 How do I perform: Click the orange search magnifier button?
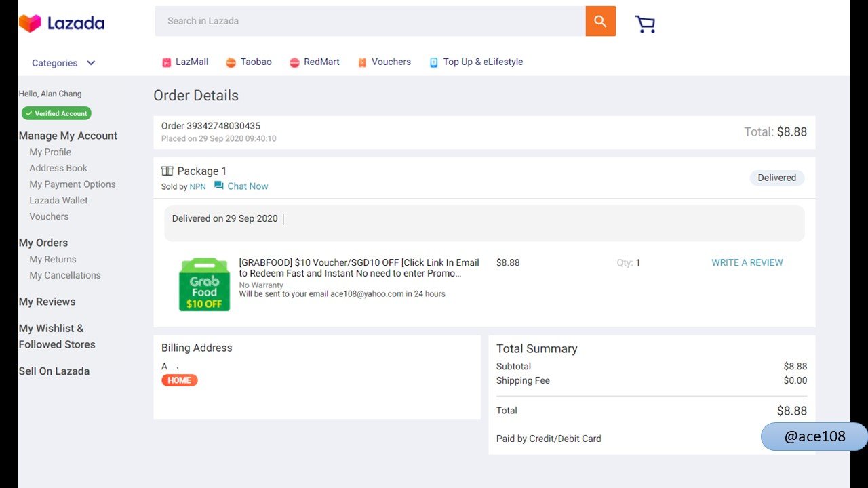[x=600, y=21]
